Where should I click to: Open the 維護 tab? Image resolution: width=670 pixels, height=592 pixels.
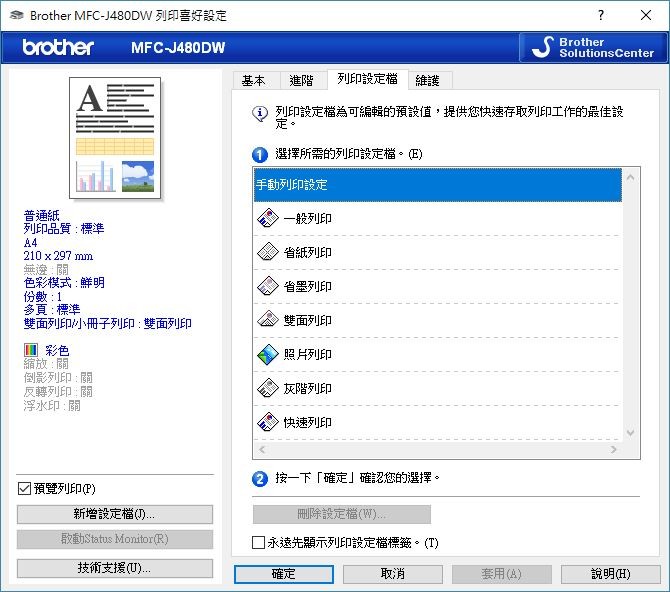click(428, 80)
